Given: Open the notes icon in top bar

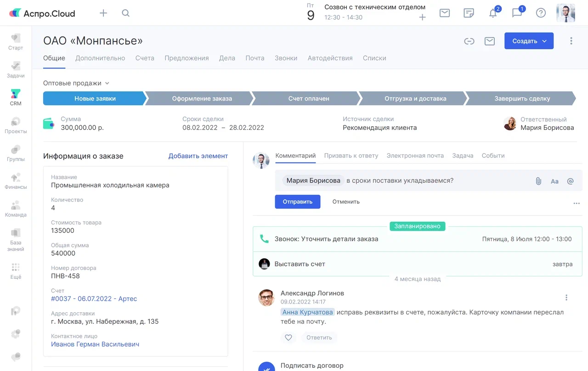Looking at the screenshot, I should coord(469,13).
